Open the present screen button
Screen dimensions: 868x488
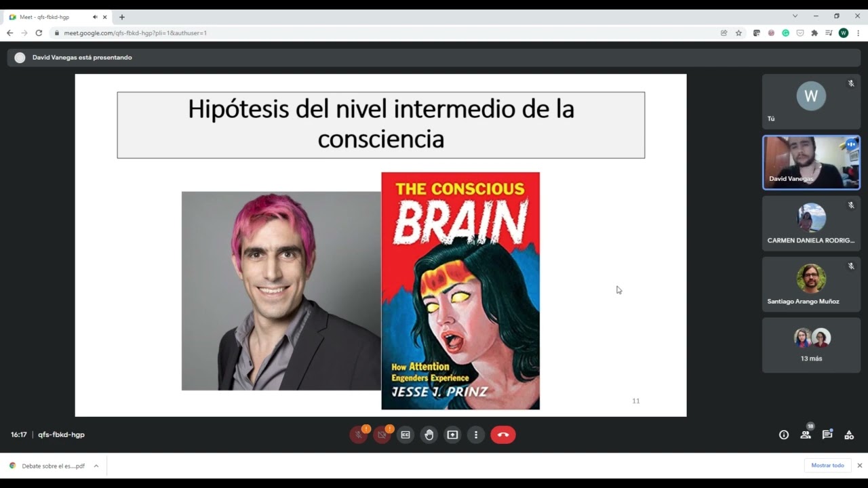point(452,435)
